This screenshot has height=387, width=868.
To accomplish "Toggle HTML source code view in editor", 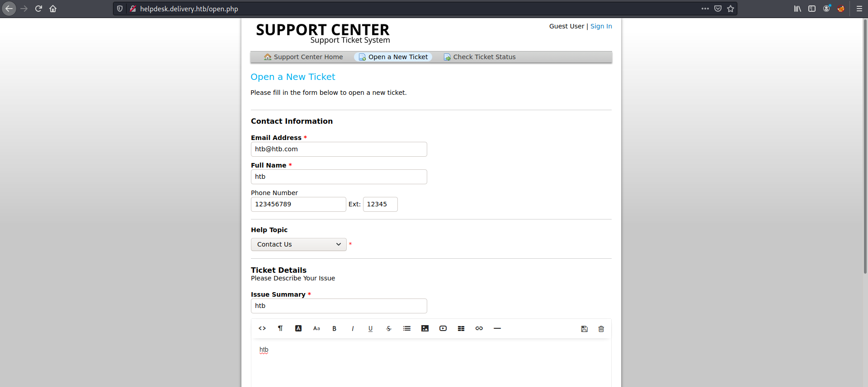I will pyautogui.click(x=262, y=328).
